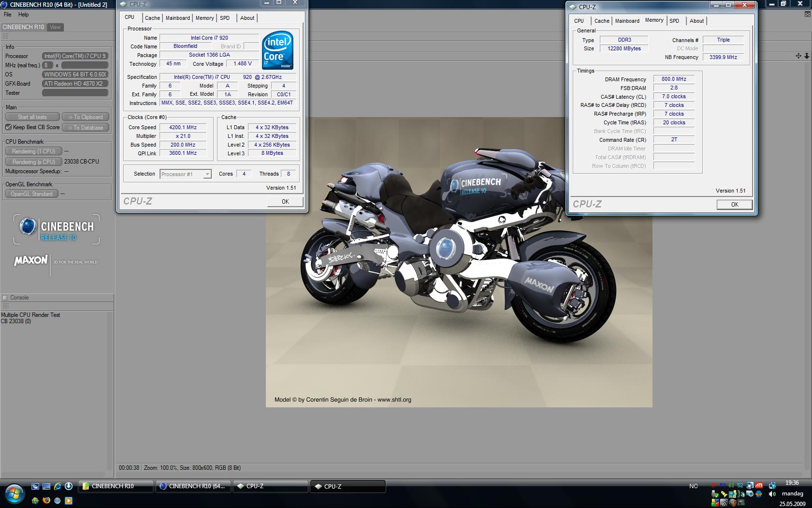Click Rendering (x CPU) button
The width and height of the screenshot is (812, 508).
pos(33,162)
